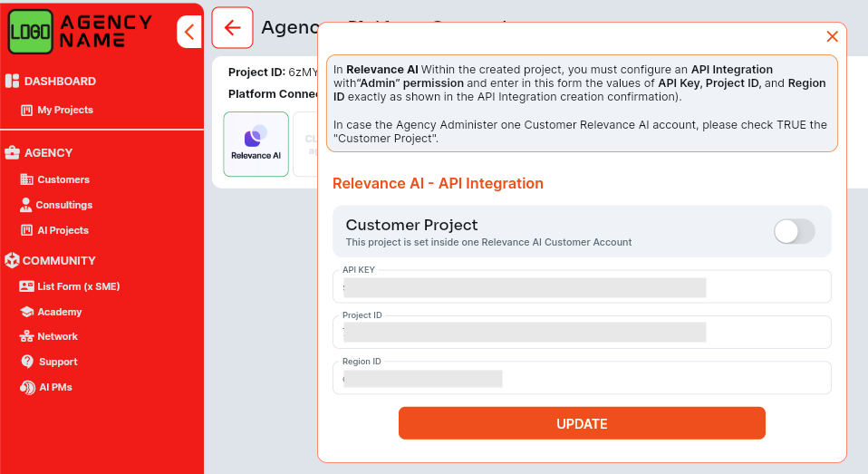This screenshot has width=868, height=474.
Task: Click the API KEY input field
Action: tap(582, 286)
